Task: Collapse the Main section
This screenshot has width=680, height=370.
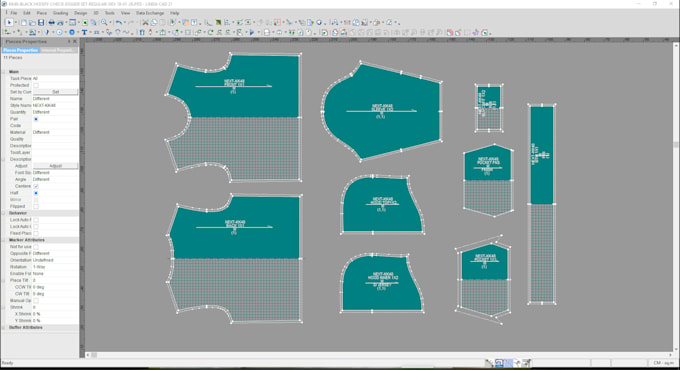Action: click(x=4, y=72)
